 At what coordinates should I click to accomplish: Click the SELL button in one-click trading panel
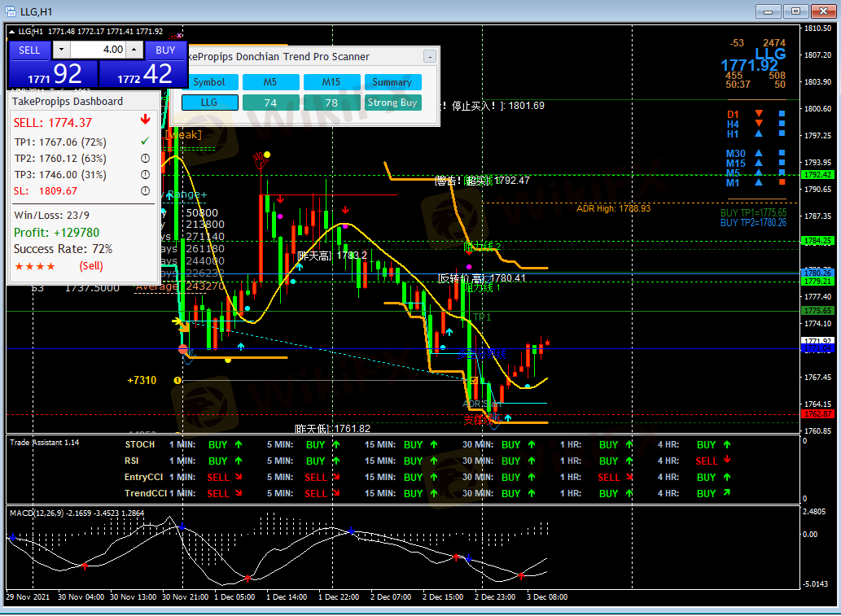click(29, 50)
